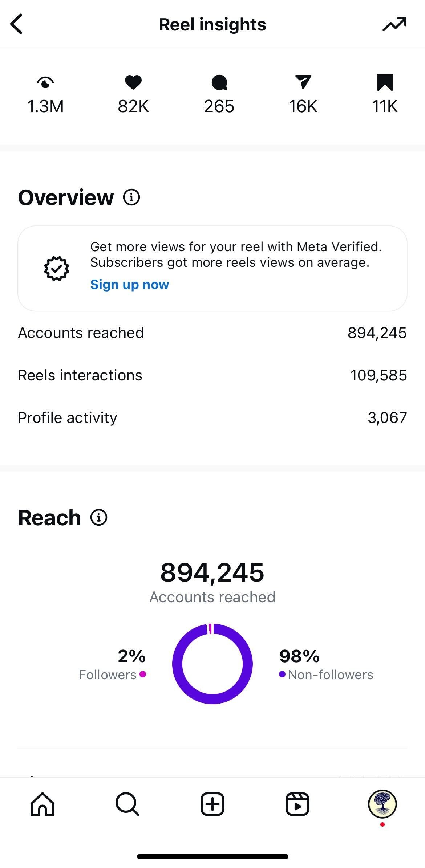Tap the Meta Verified badge icon

[x=57, y=269]
